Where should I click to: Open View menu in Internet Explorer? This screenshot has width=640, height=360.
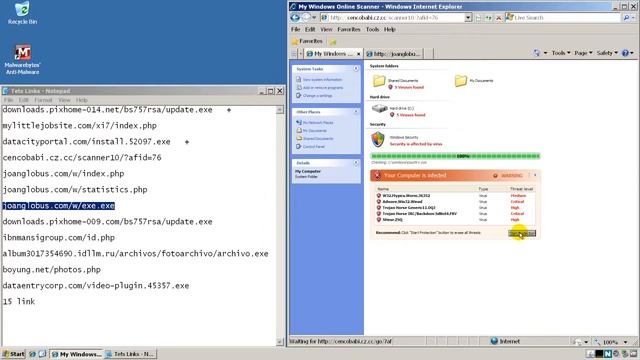(x=326, y=29)
